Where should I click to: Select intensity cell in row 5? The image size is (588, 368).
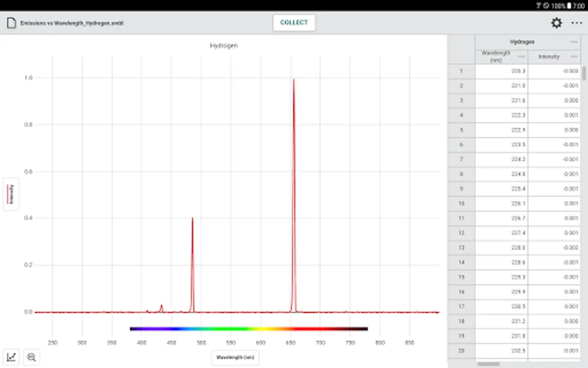[554, 130]
